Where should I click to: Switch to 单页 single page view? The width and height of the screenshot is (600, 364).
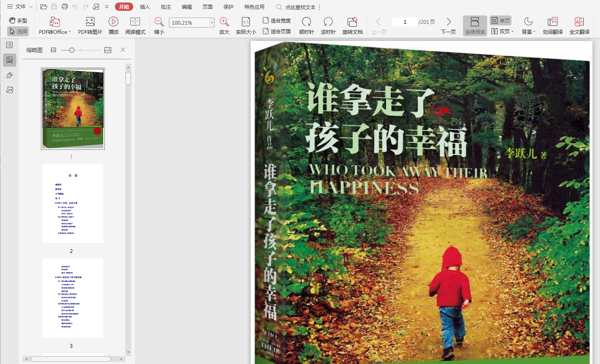click(501, 20)
